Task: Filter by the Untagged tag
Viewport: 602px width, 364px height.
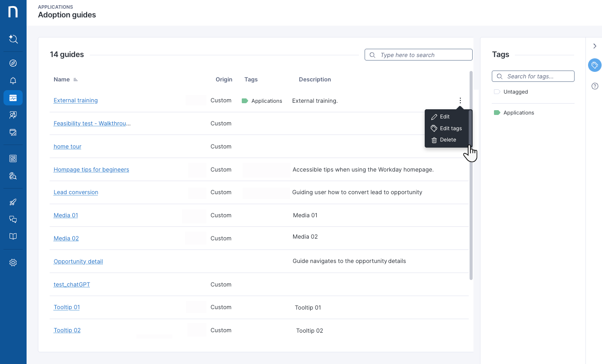Action: tap(515, 92)
